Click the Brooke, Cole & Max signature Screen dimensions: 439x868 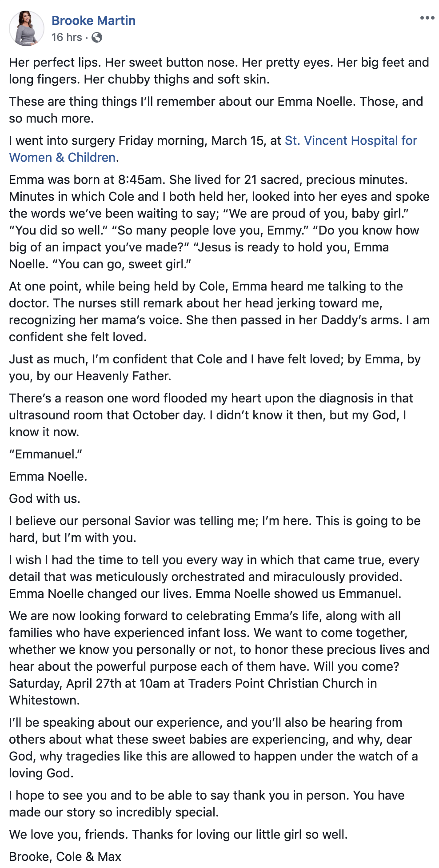65,857
